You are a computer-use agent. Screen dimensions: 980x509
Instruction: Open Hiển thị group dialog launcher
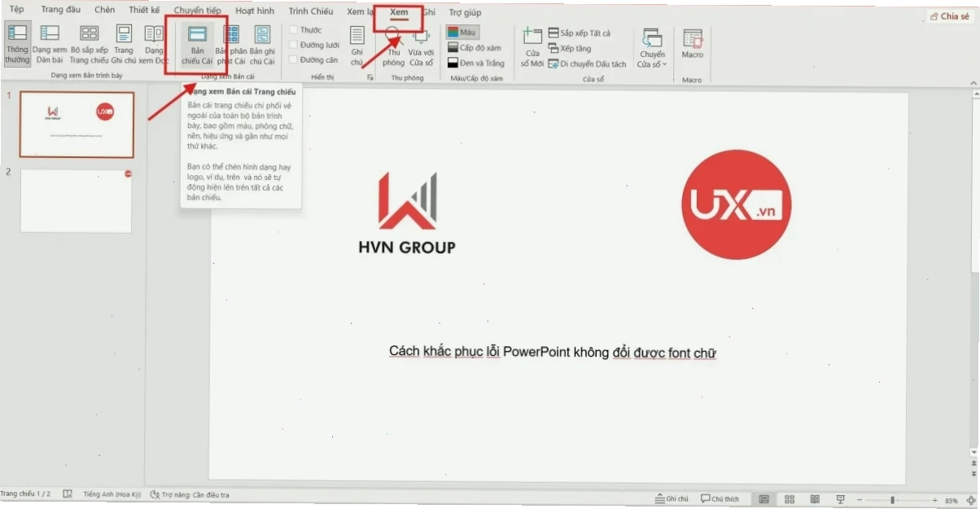pos(370,77)
